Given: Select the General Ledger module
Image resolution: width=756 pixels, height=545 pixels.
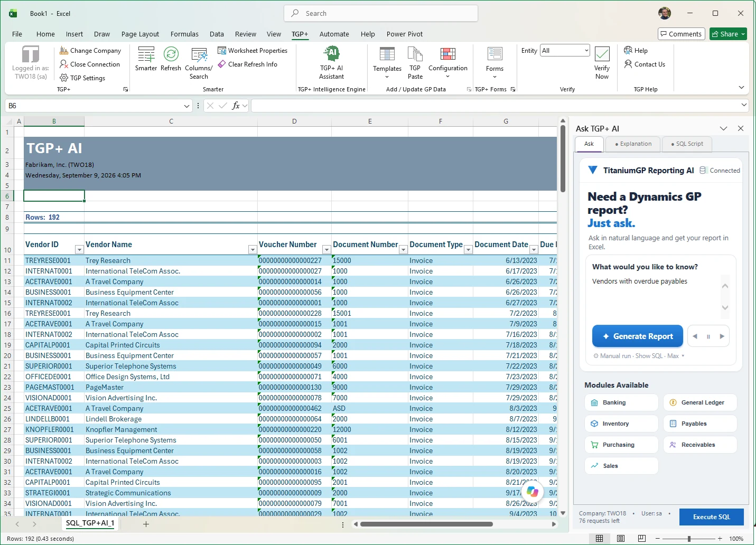Looking at the screenshot, I should [x=700, y=402].
